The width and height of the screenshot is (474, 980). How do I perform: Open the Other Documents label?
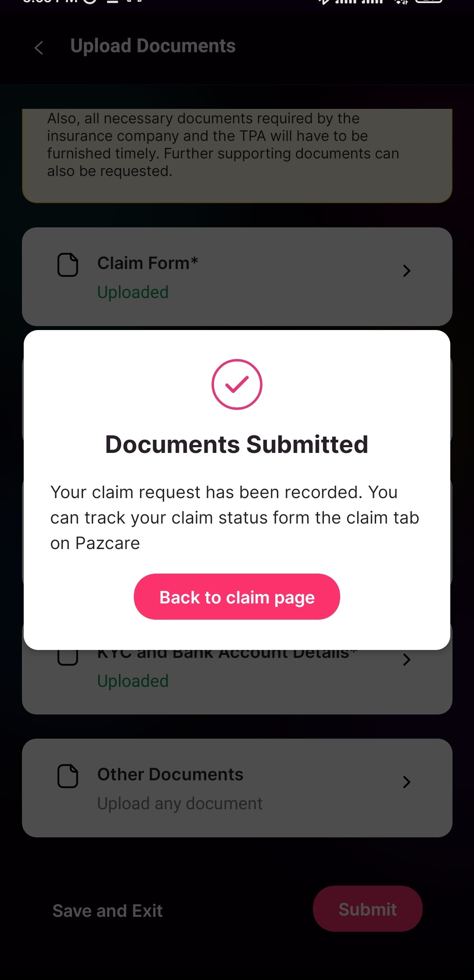point(170,775)
